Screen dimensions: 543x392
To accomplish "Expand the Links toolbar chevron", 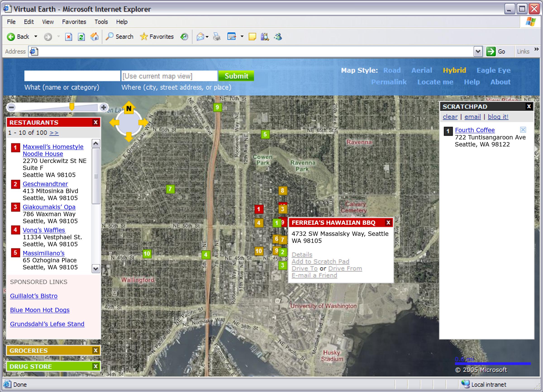I will point(536,49).
